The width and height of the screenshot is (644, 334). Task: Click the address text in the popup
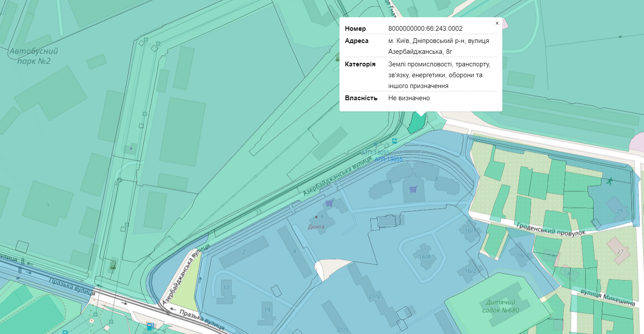(x=439, y=46)
